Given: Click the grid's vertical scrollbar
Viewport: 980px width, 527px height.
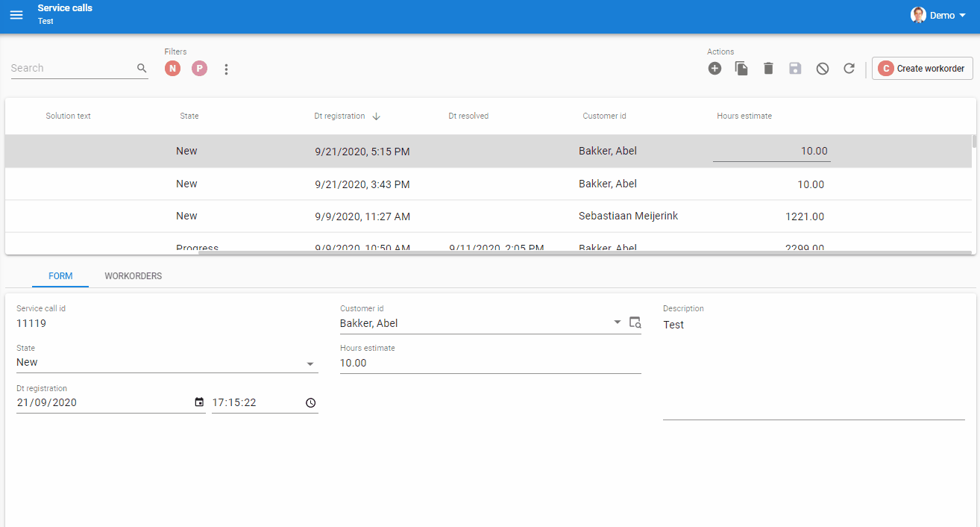Looking at the screenshot, I should click(974, 142).
